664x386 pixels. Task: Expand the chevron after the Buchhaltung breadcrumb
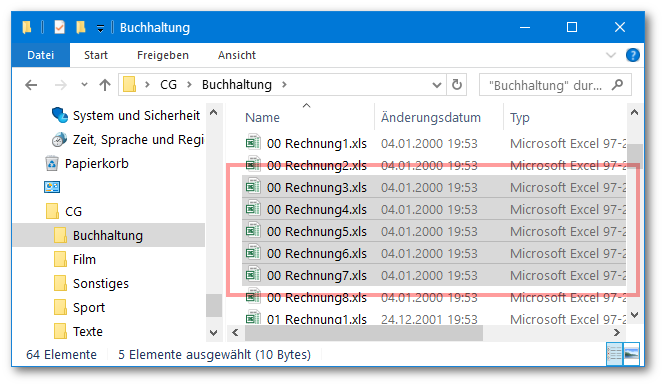(x=284, y=85)
